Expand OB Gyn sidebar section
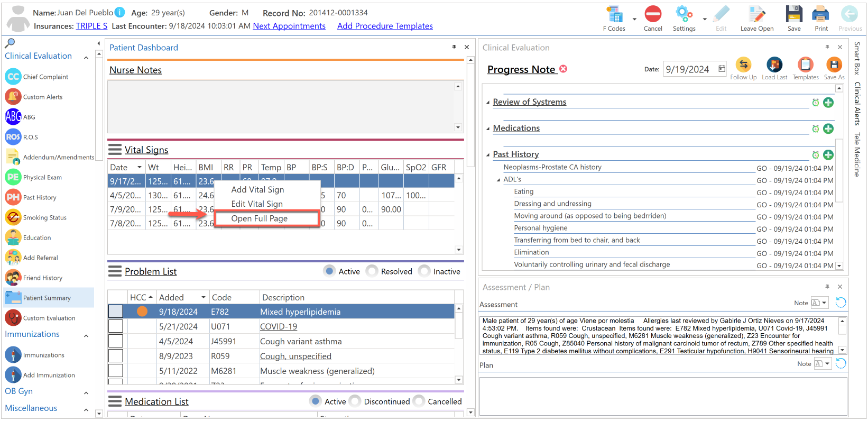The image size is (868, 421). tap(86, 392)
